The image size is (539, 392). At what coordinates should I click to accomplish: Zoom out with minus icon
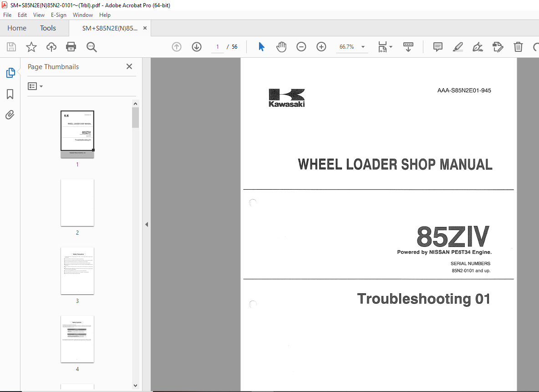pyautogui.click(x=301, y=47)
